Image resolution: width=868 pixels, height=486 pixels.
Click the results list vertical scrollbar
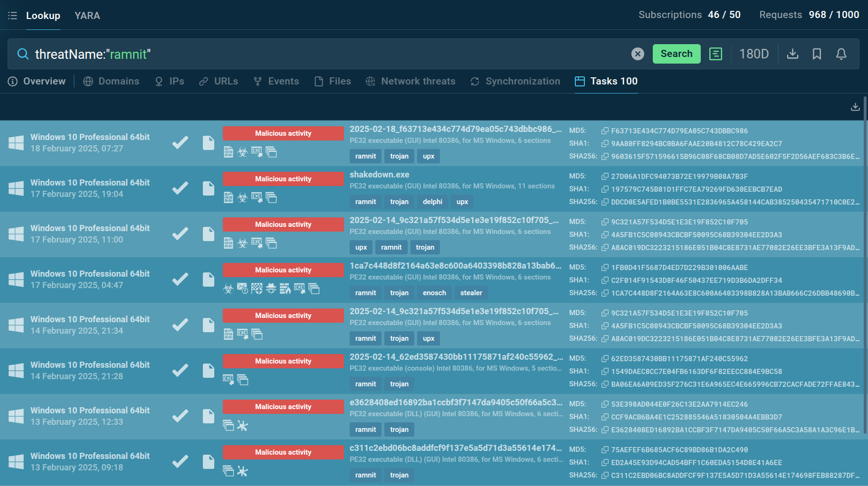[x=865, y=266]
